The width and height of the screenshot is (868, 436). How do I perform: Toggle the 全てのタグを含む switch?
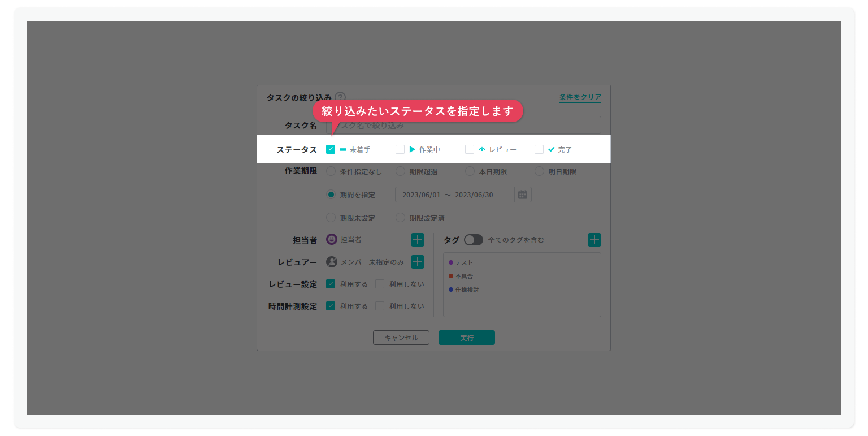(x=474, y=240)
